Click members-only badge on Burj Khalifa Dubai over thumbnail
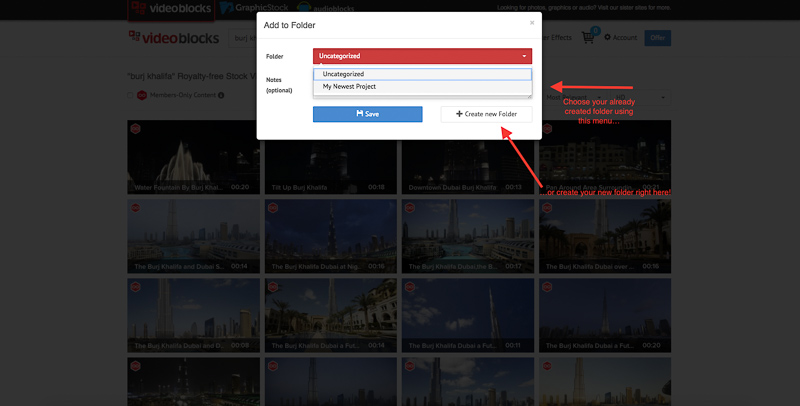800x406 pixels. [547, 208]
